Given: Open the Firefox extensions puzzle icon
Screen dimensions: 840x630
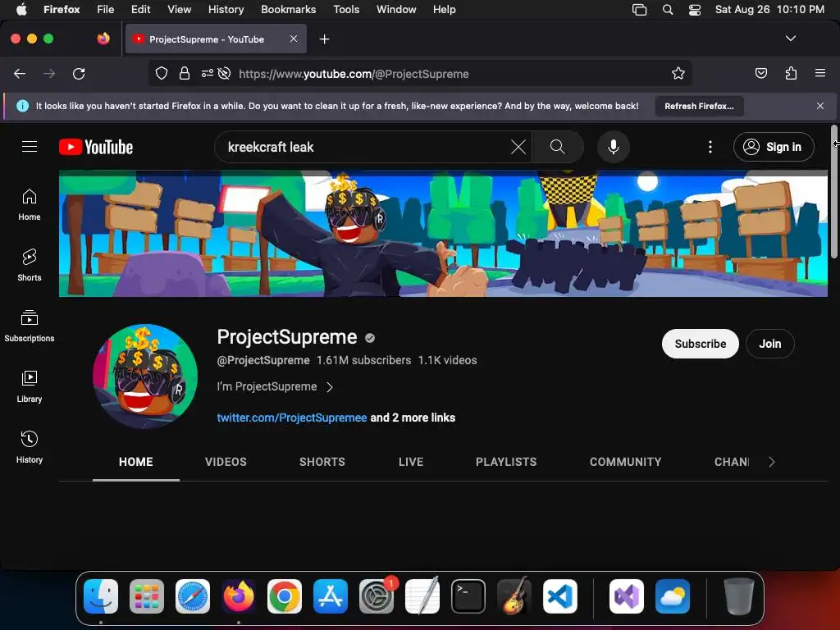Looking at the screenshot, I should point(792,74).
